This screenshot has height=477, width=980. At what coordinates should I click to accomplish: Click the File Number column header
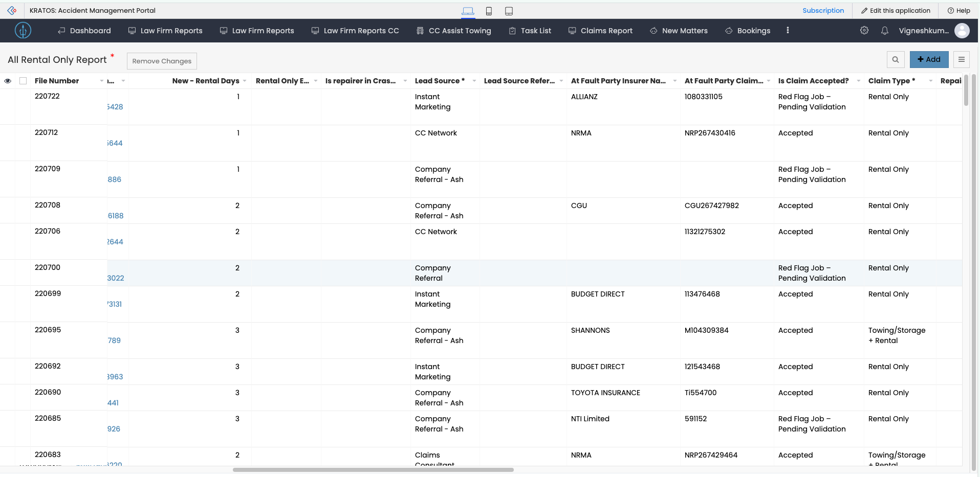[57, 81]
